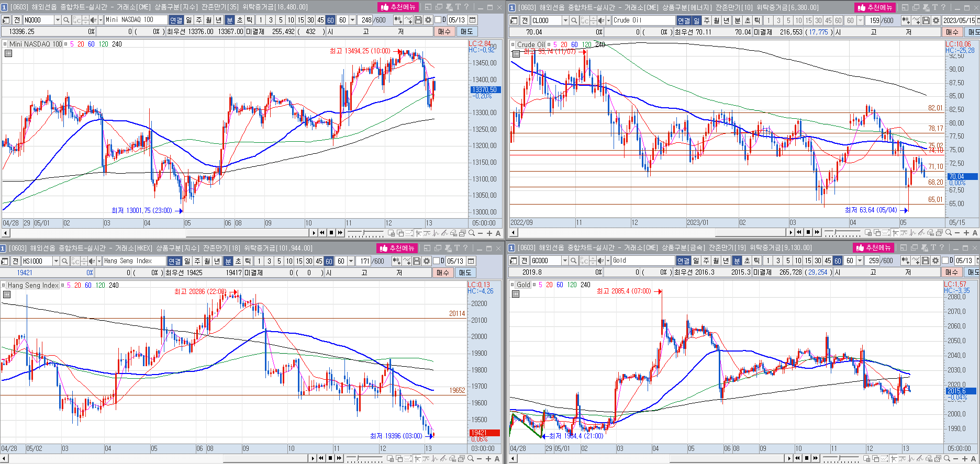Click font T icon in Crude Oil window
The height and width of the screenshot is (464, 980).
[934, 7]
